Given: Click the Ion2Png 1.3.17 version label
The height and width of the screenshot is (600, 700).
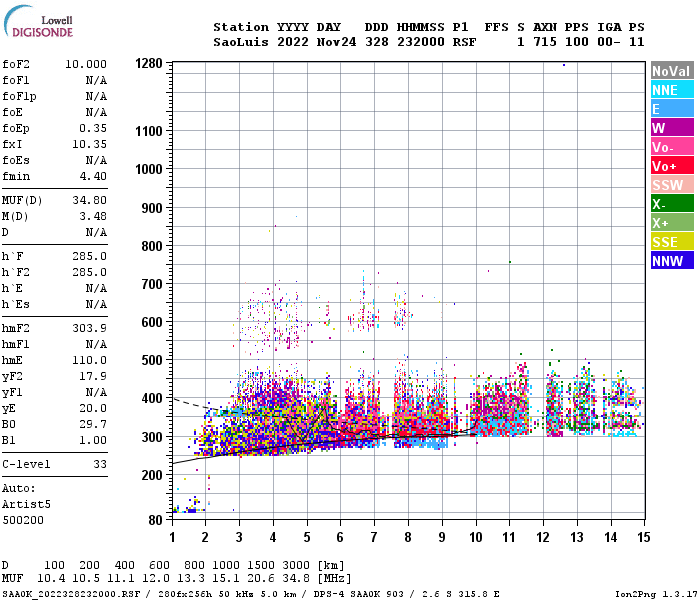Looking at the screenshot, I should click(x=656, y=594).
